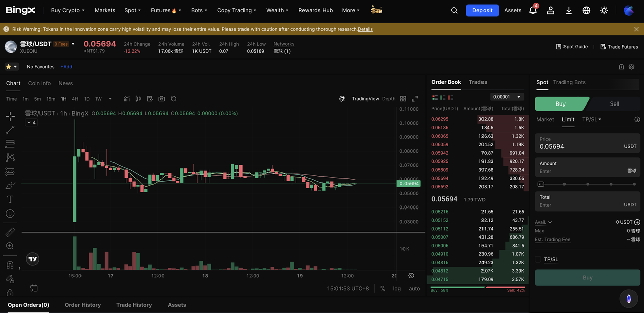Open chart indicators from the toolbar
This screenshot has height=313, width=644.
[x=127, y=99]
